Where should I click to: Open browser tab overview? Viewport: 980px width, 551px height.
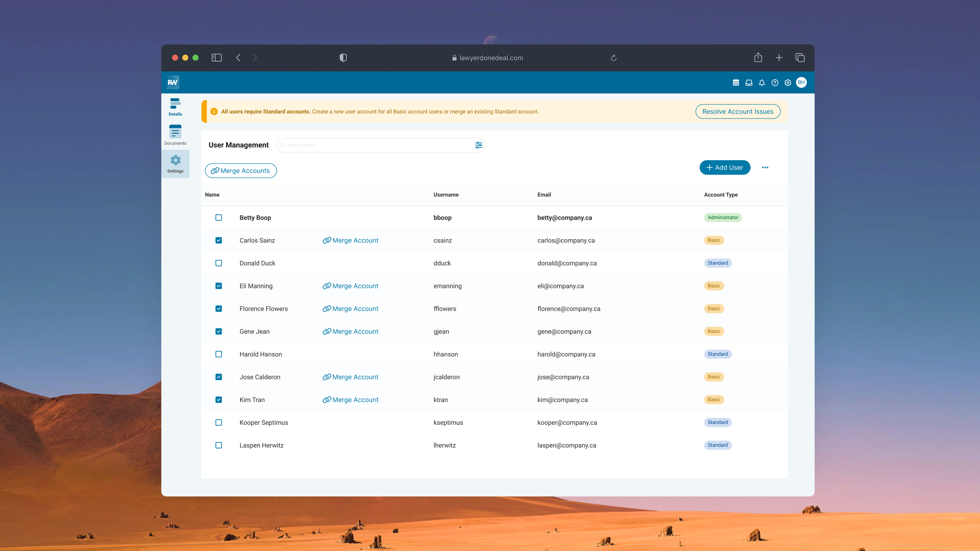[800, 58]
